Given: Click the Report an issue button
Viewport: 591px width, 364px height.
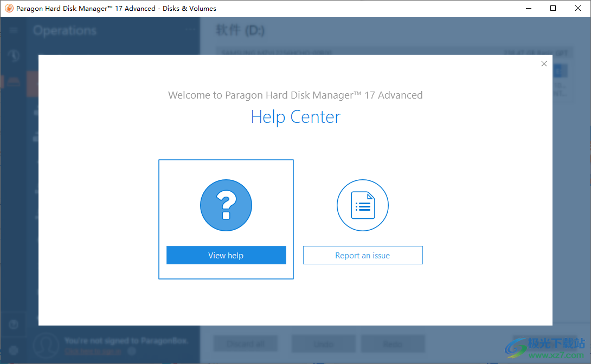Looking at the screenshot, I should click(363, 255).
